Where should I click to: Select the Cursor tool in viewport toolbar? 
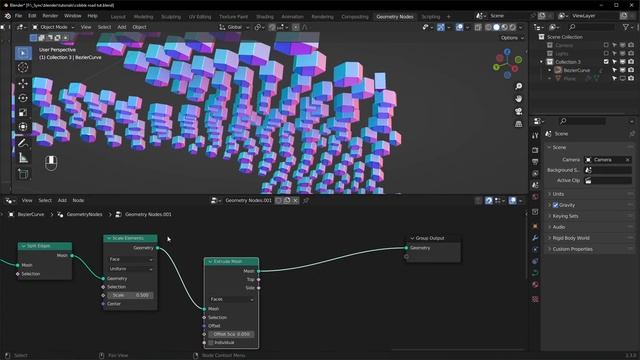pos(23,67)
